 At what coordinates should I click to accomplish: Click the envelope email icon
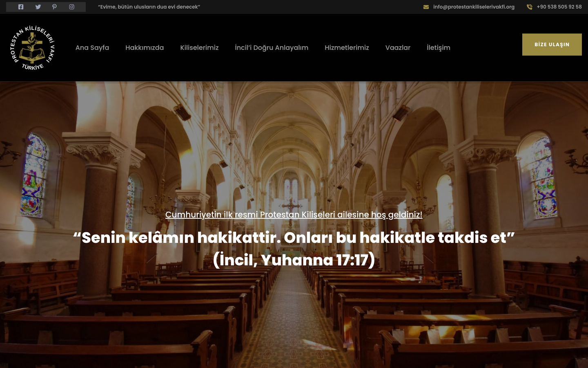(x=426, y=7)
